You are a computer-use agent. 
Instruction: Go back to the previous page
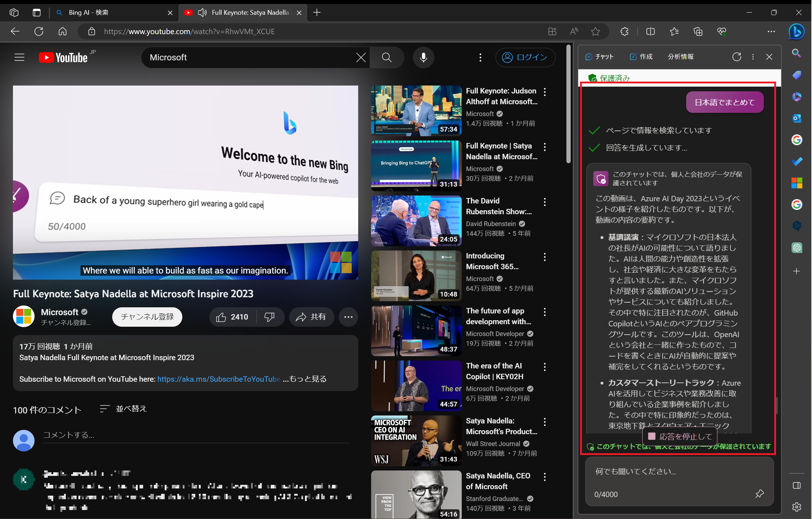[15, 32]
